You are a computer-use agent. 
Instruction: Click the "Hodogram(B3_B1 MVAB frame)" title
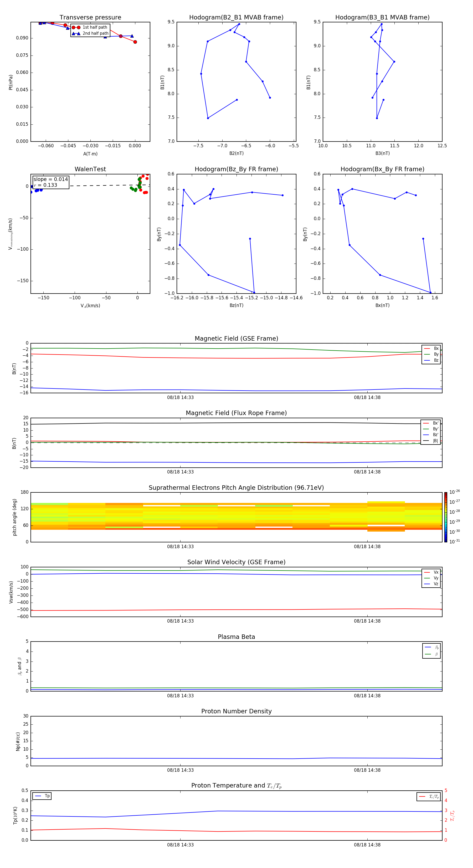[x=382, y=18]
